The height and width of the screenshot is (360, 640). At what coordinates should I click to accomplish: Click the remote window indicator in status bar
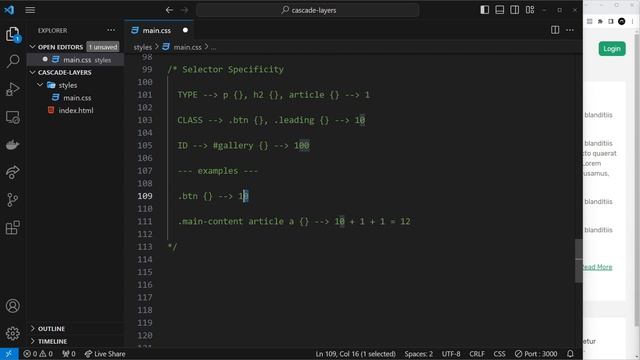9,353
